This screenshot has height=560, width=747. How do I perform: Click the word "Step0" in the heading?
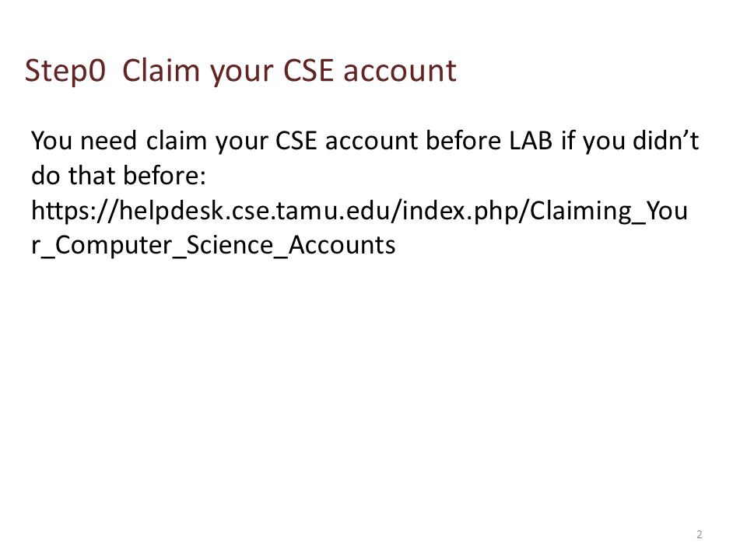[65, 72]
